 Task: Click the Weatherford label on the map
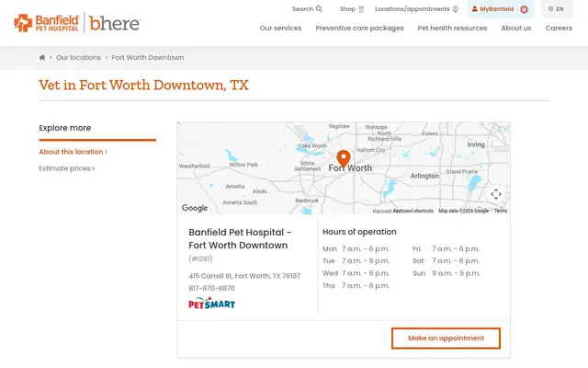point(194,166)
